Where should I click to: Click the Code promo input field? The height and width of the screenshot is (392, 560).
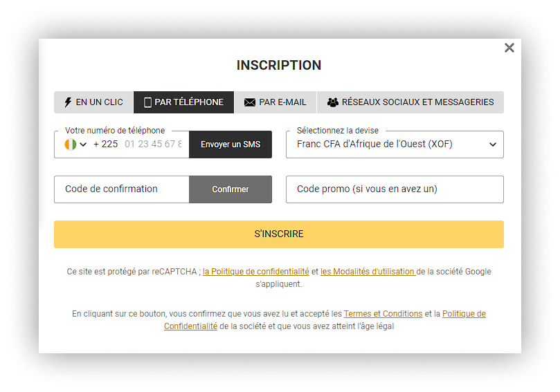click(395, 189)
